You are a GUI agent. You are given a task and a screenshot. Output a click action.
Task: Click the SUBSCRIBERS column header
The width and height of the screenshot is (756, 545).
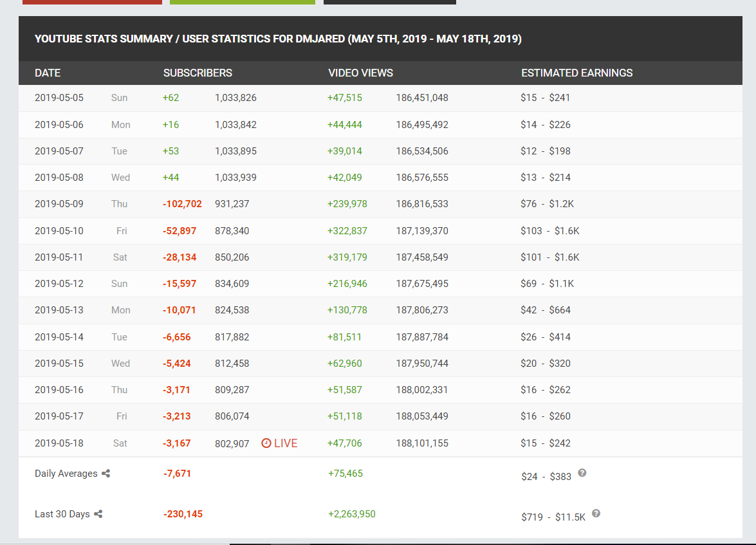tap(198, 73)
